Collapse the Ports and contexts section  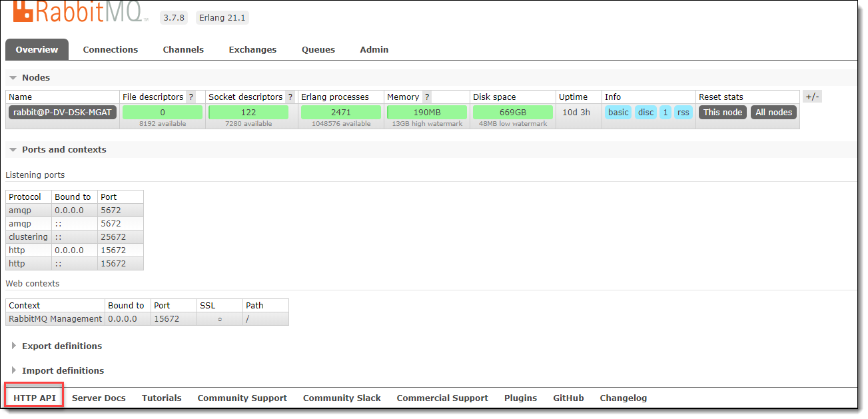coord(64,150)
